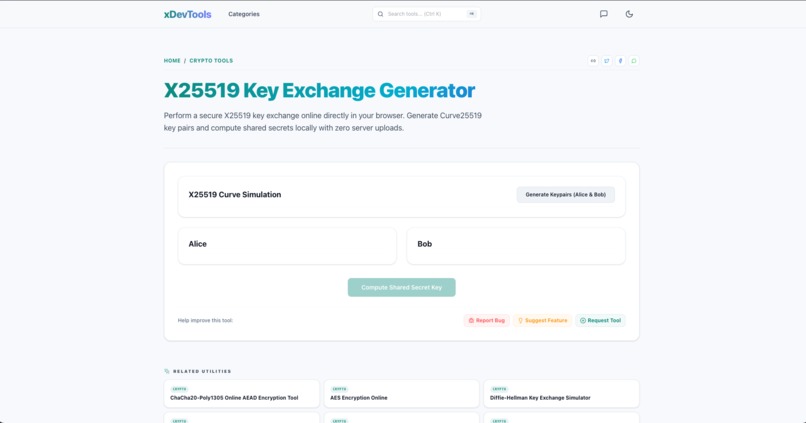
Task: Click the X25519 Curve Simulation heading
Action: 234,195
